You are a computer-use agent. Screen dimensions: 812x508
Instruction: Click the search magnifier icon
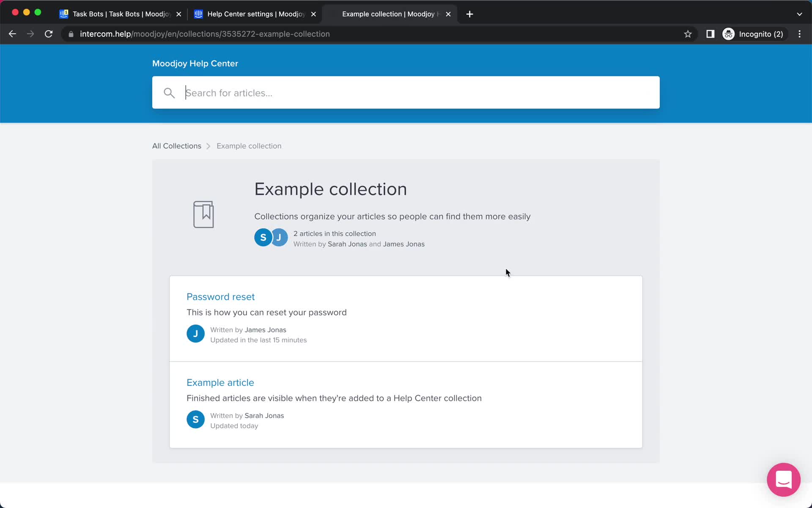[169, 92]
